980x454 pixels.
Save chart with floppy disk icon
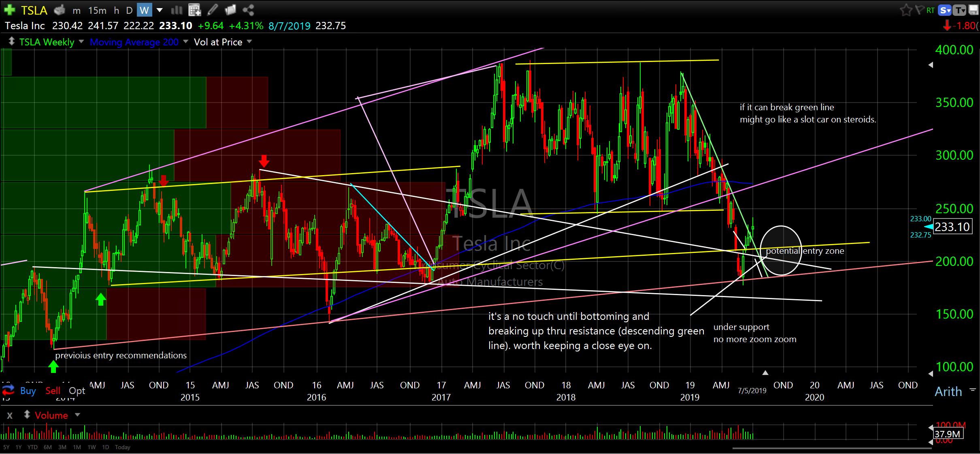(x=974, y=10)
